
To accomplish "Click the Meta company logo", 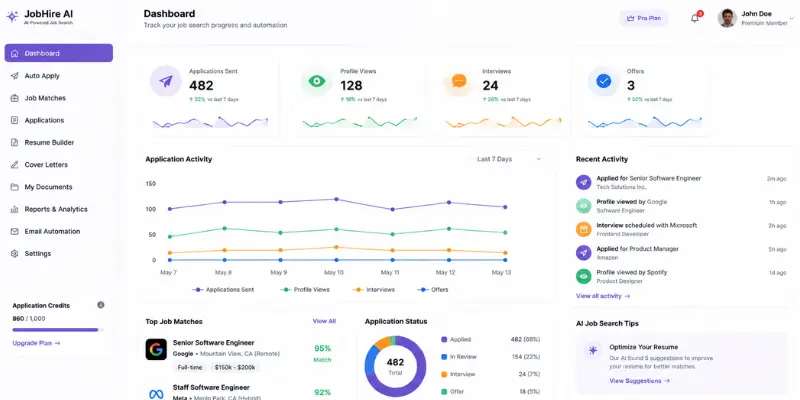I will tap(156, 393).
